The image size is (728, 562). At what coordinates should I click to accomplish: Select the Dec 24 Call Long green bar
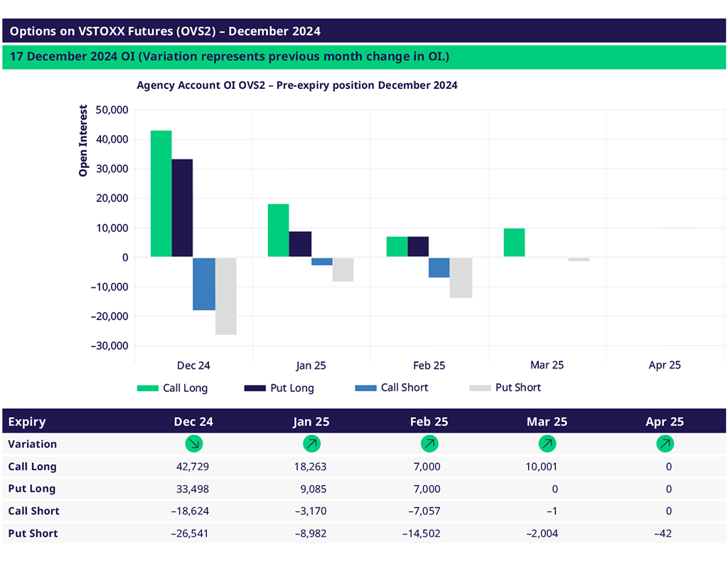click(x=161, y=193)
